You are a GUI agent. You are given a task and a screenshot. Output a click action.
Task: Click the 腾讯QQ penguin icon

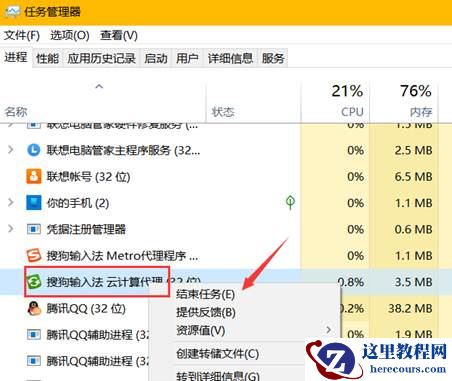click(x=34, y=308)
